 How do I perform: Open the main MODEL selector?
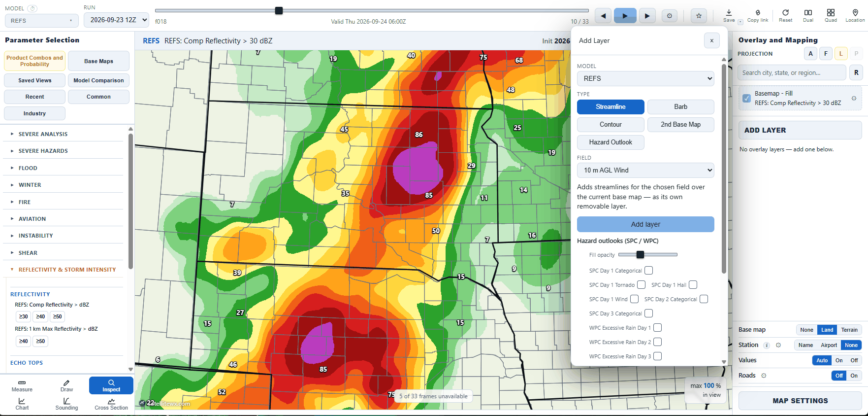pos(41,21)
